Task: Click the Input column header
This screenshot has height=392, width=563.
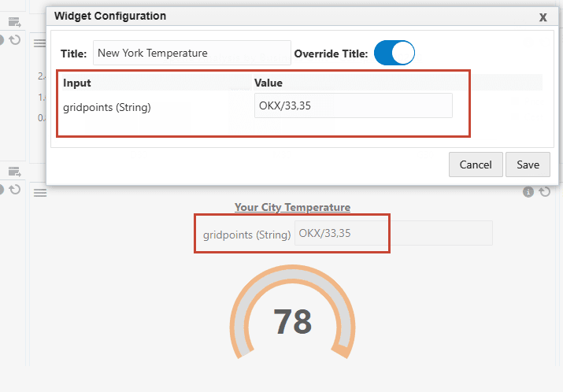Action: [77, 83]
